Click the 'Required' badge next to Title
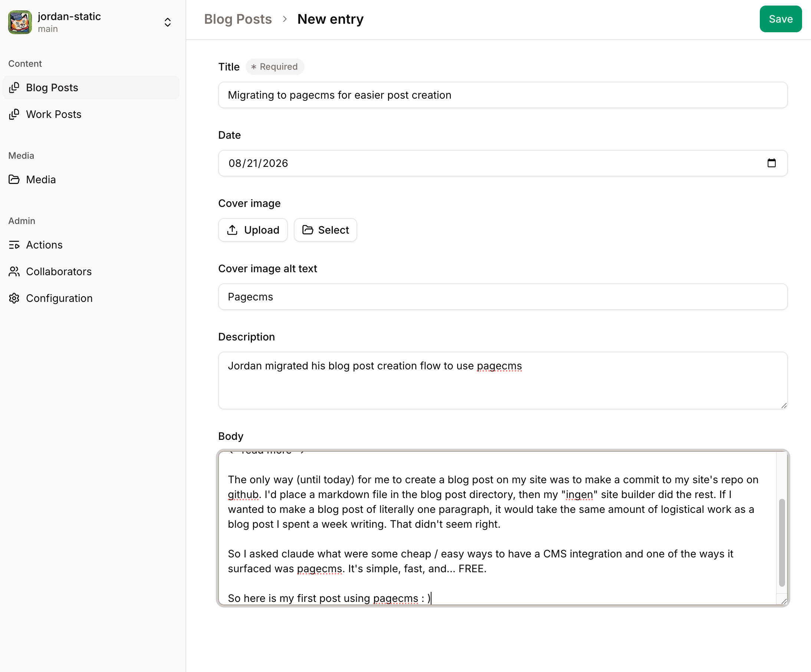This screenshot has width=811, height=672. (x=275, y=67)
